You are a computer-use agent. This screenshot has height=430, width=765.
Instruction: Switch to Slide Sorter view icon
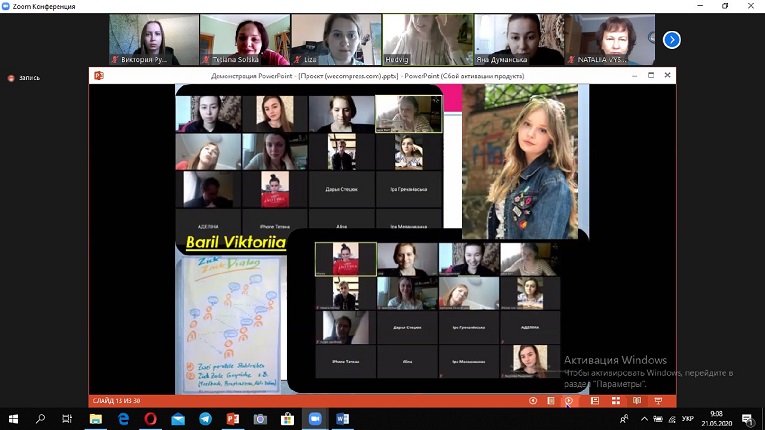coord(616,401)
